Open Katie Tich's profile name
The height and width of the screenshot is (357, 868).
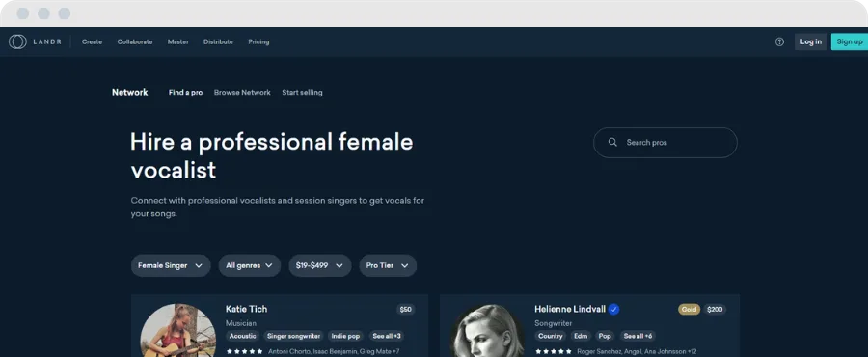[x=246, y=309]
